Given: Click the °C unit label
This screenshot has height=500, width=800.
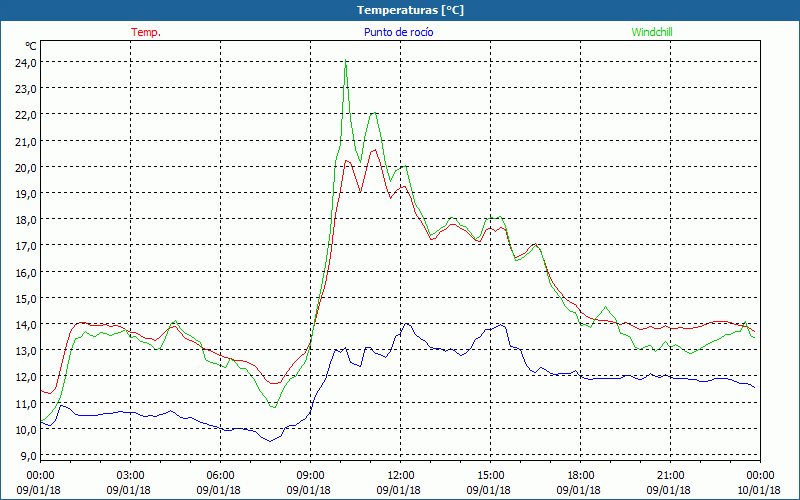Looking at the screenshot, I should click(31, 46).
